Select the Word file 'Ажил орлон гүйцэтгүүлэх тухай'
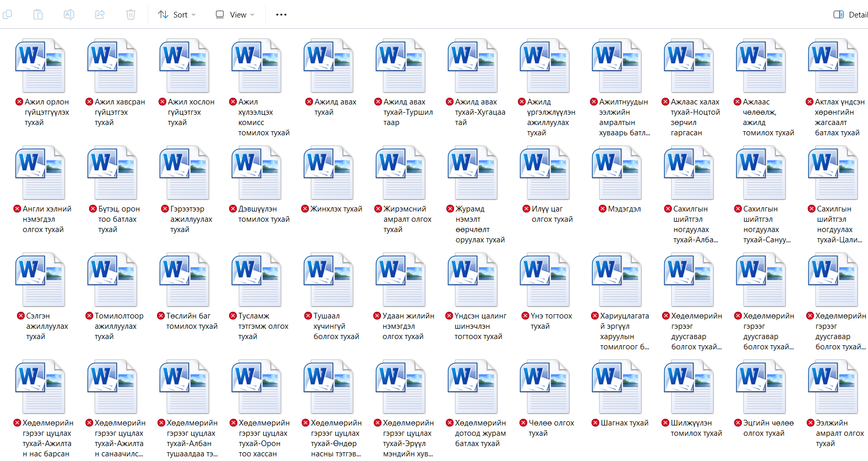Viewport: 868px width, 461px height. pos(40,66)
